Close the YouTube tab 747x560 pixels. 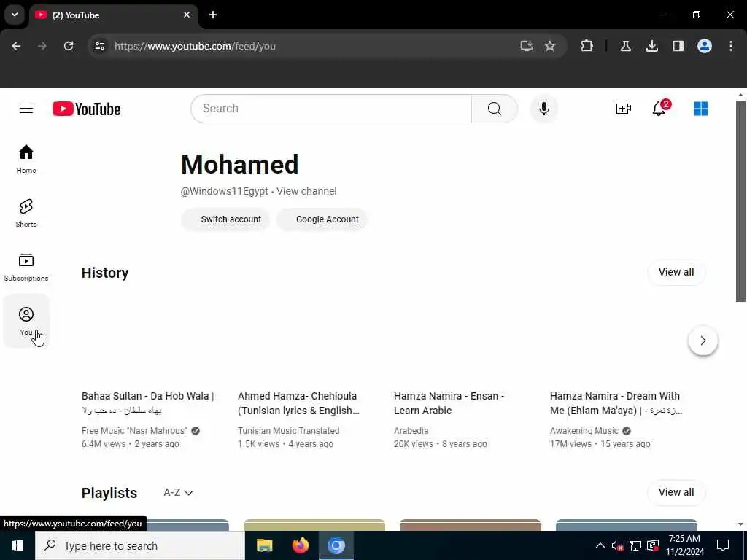click(187, 15)
